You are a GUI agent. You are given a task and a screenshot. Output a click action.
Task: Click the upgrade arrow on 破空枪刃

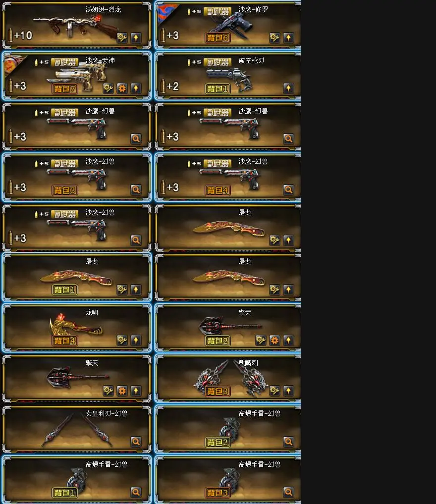pyautogui.click(x=288, y=88)
